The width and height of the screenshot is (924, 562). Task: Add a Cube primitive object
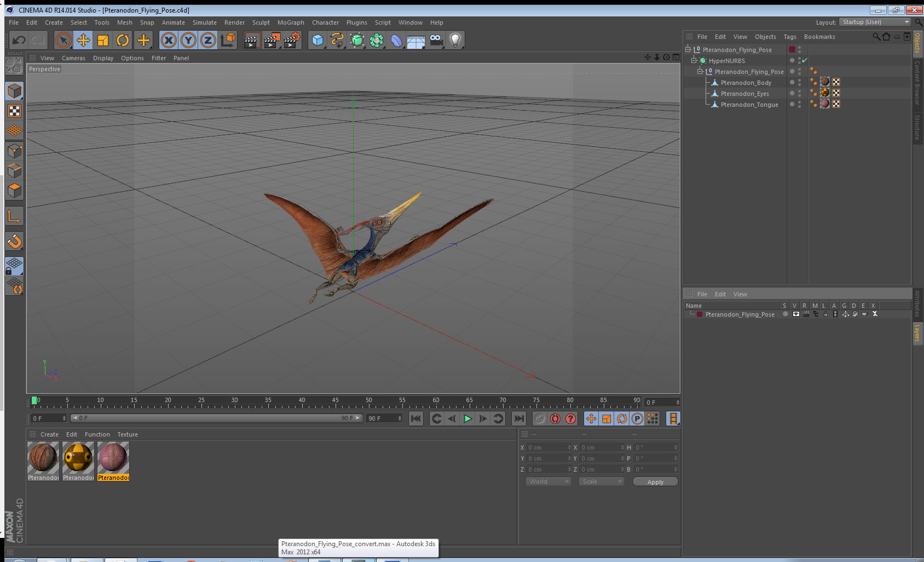(x=317, y=40)
